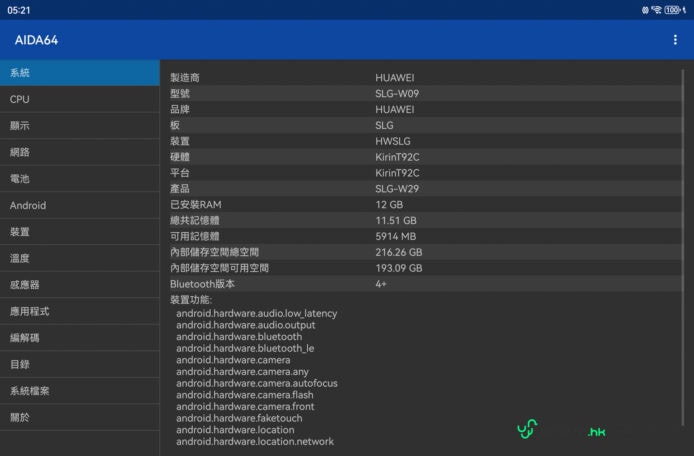Select the 可用記憶體 5914 MB row
Image resolution: width=694 pixels, height=456 pixels.
tap(425, 236)
